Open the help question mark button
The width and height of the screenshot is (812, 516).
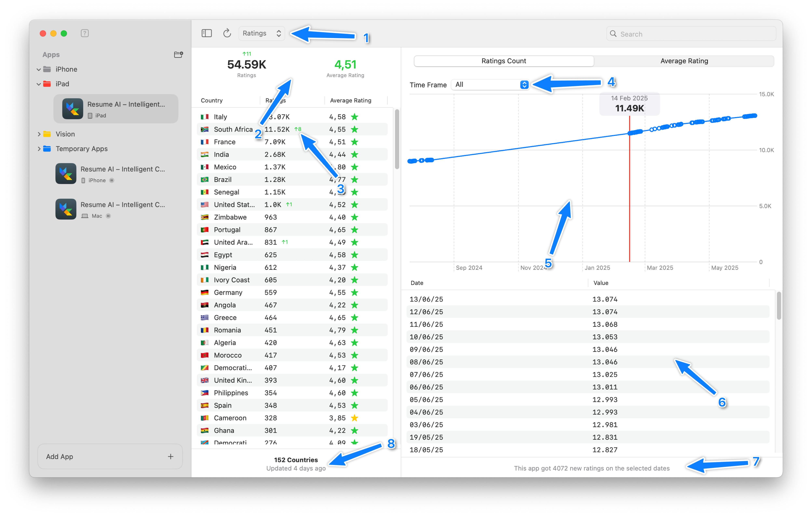click(x=85, y=33)
